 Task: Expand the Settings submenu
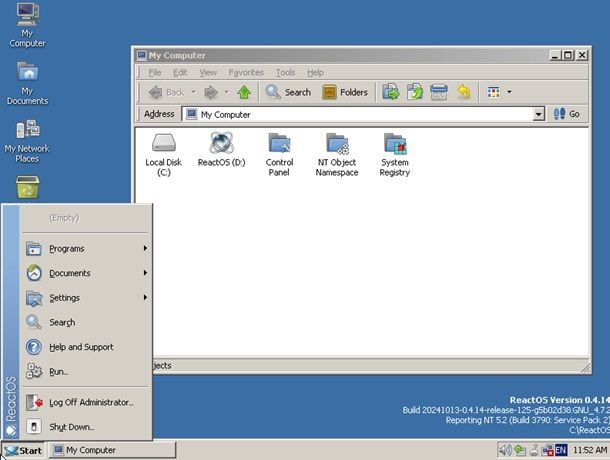click(86, 298)
